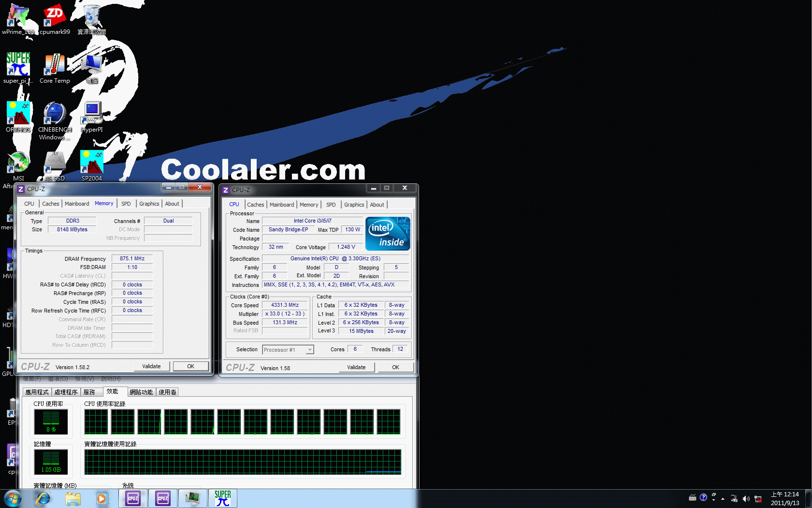Open Mainboard tab in right CPU-Z window
Screen dimensions: 812x508
pyautogui.click(x=282, y=205)
